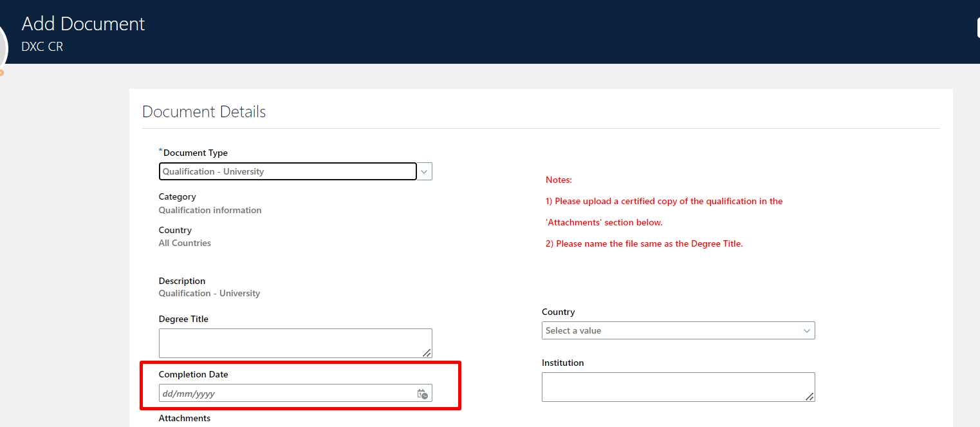Viewport: 980px width, 427px height.
Task: Click the white button at the top-right corner
Action: point(977,27)
